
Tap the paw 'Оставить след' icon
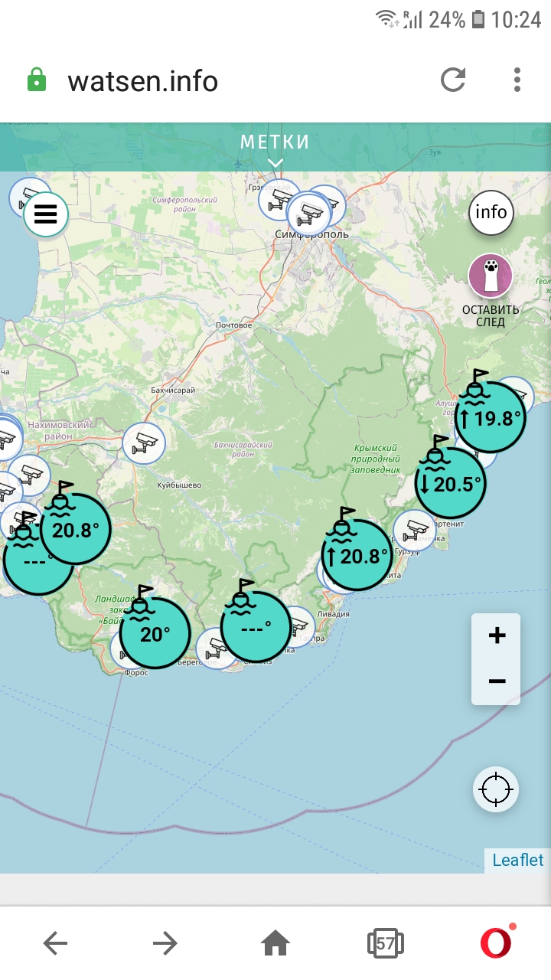pyautogui.click(x=491, y=276)
